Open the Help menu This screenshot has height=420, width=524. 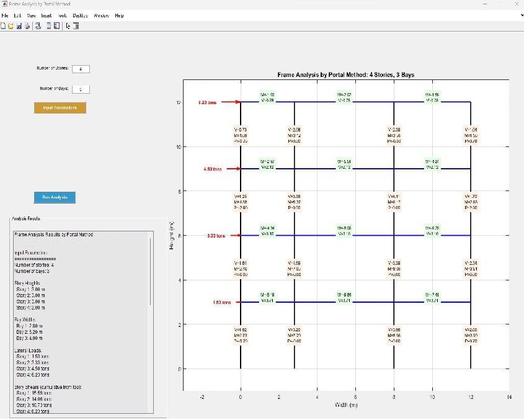[119, 16]
